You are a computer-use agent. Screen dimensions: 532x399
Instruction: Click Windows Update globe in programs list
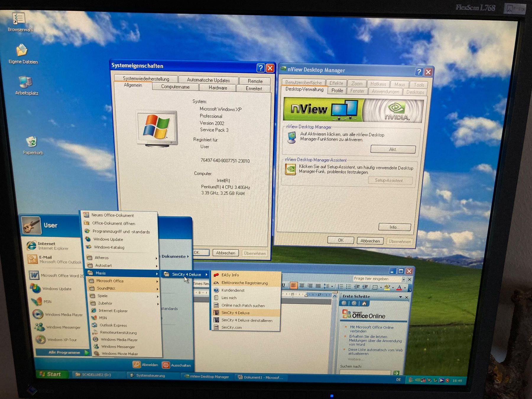(x=88, y=239)
